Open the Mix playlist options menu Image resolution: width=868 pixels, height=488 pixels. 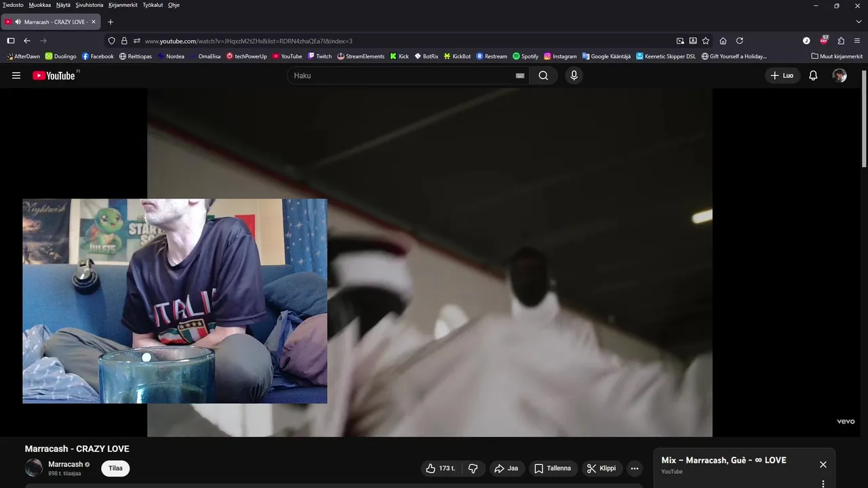coord(823,483)
